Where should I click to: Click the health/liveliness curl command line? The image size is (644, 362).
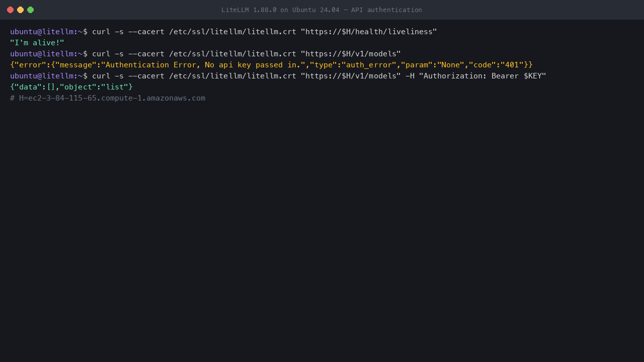223,32
